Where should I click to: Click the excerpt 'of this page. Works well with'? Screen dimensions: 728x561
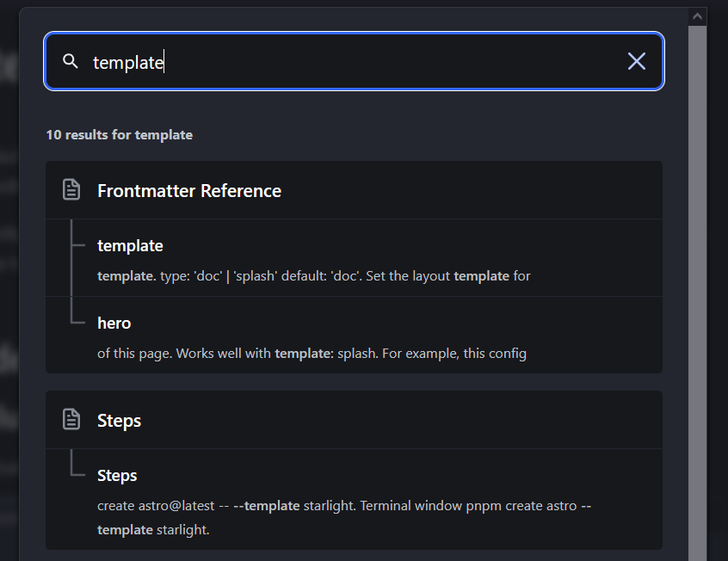[x=312, y=354]
